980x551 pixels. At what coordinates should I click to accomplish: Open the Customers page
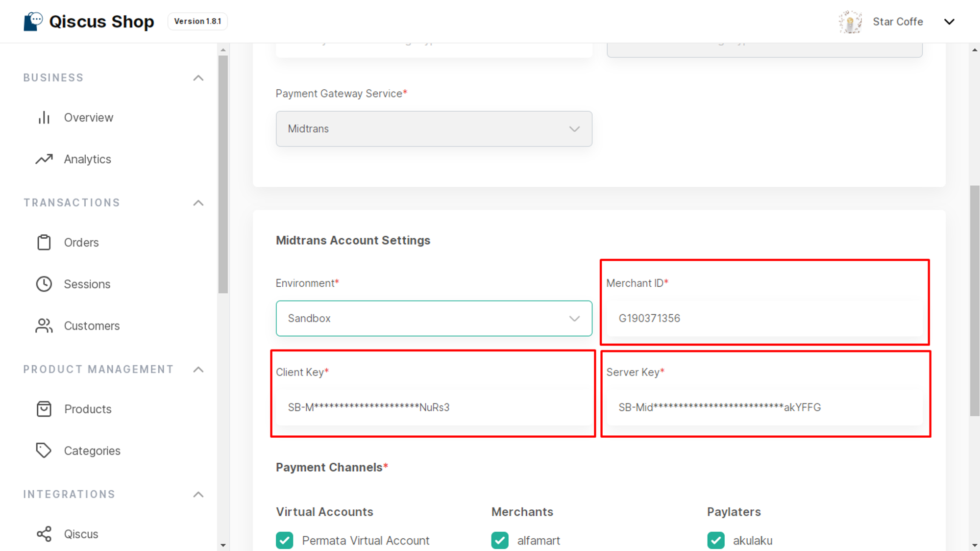[x=92, y=326]
